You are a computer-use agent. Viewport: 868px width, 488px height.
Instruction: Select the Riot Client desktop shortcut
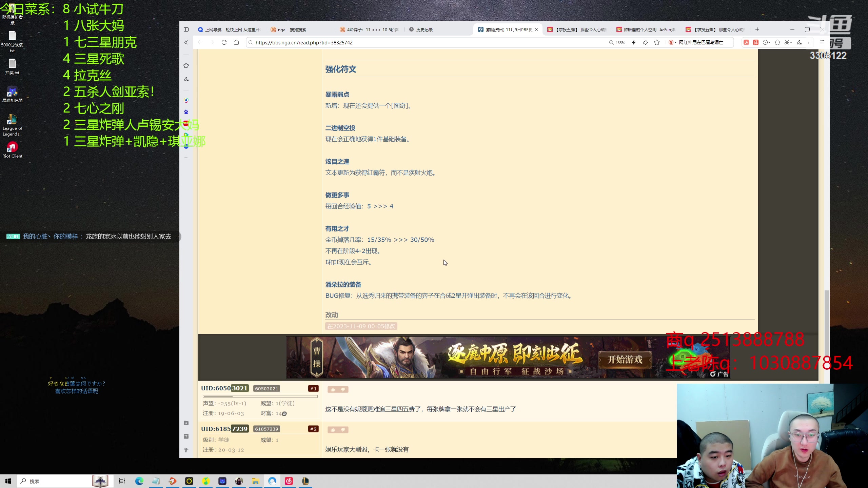pos(12,150)
